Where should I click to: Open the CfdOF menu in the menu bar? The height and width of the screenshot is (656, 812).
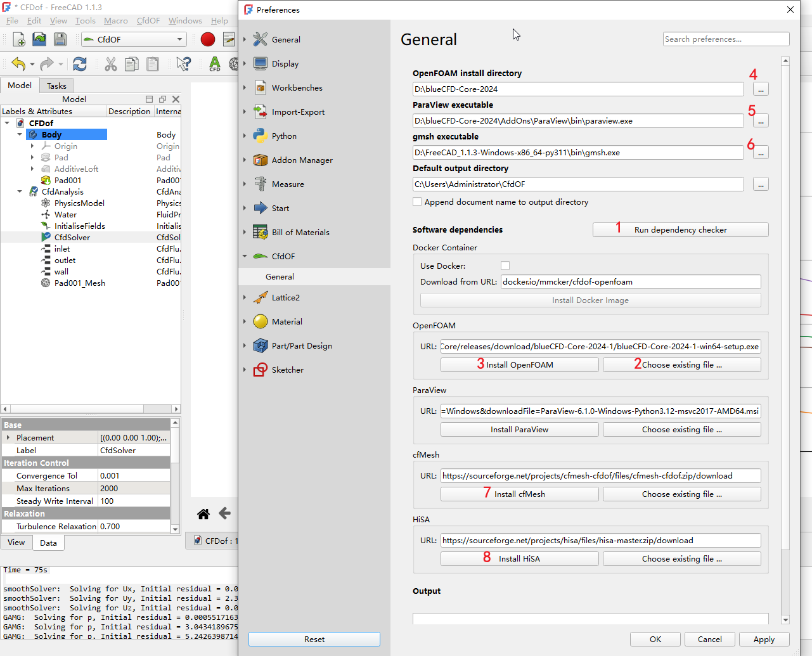pos(148,21)
